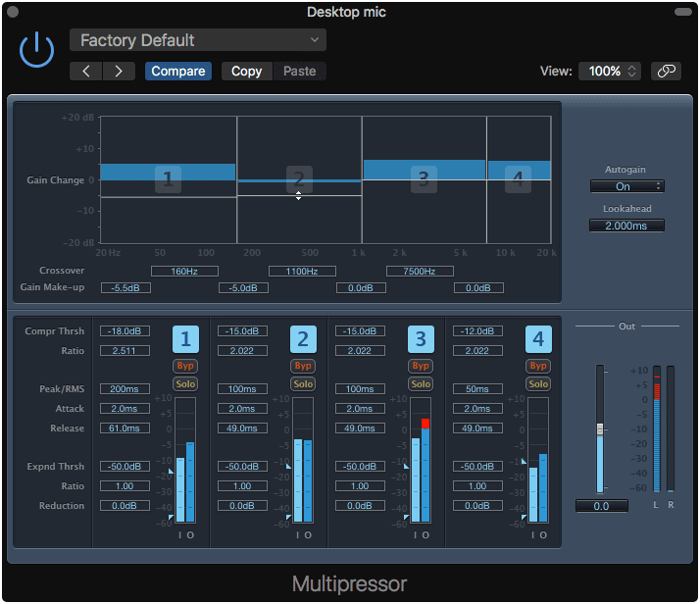Click the Paste button
The image size is (700, 604).
pos(300,71)
